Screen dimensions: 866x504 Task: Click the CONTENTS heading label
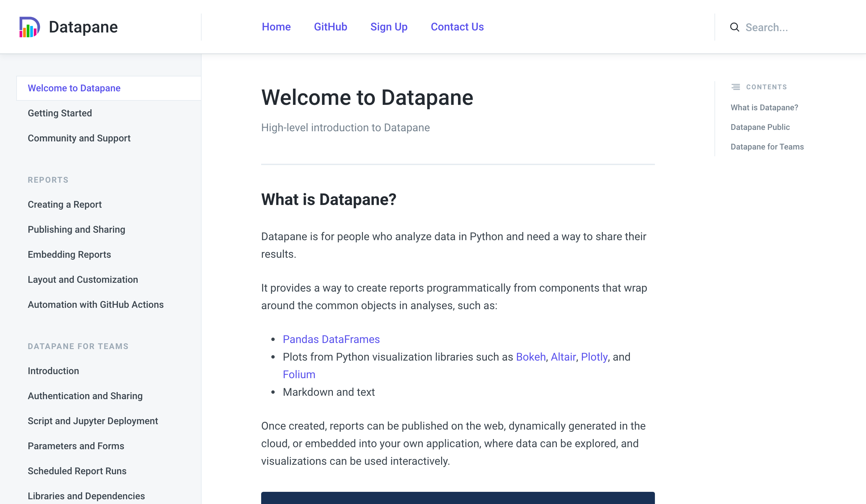(x=766, y=87)
